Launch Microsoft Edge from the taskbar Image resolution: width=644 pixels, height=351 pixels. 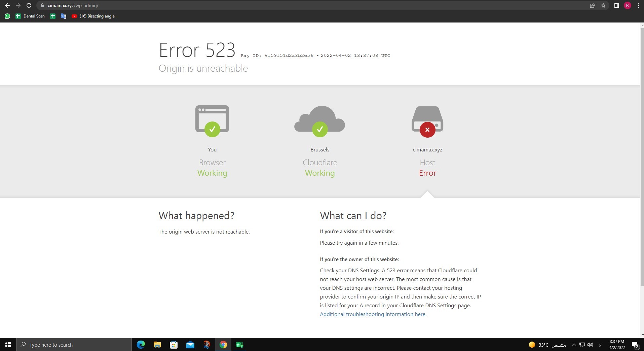coord(141,345)
